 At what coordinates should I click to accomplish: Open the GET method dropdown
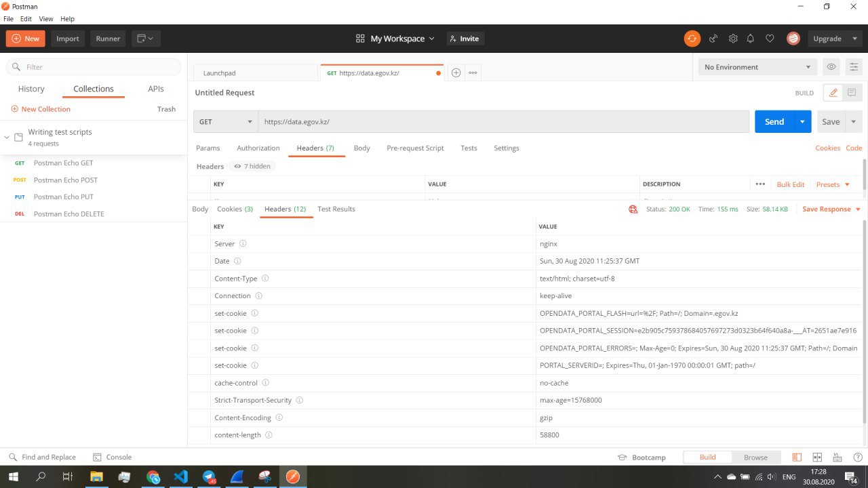[225, 121]
